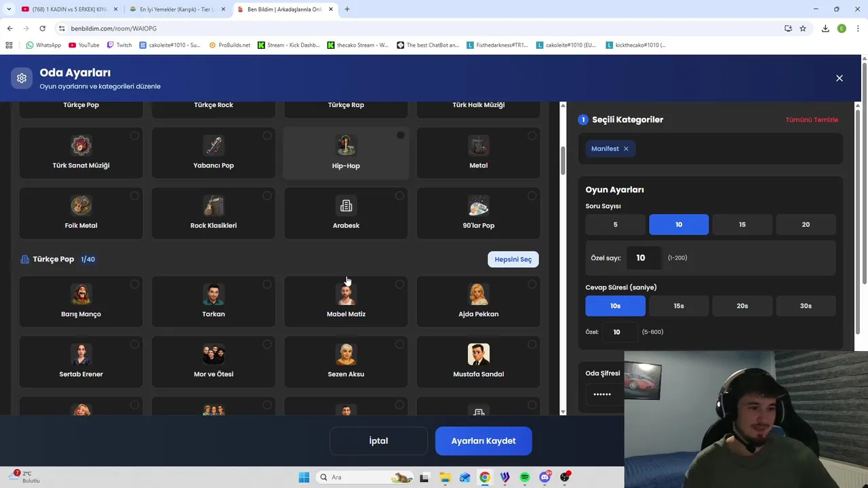Toggle the Folk Metal selection circle
The image size is (868, 488).
point(134,196)
